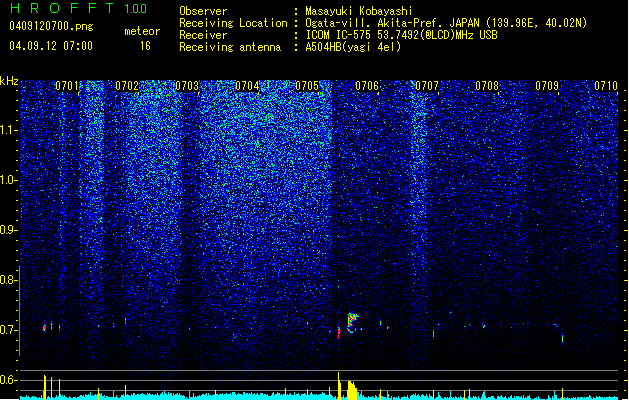The width and height of the screenshot is (629, 400).
Task: Click the meteor count 16
Action: coord(145,46)
